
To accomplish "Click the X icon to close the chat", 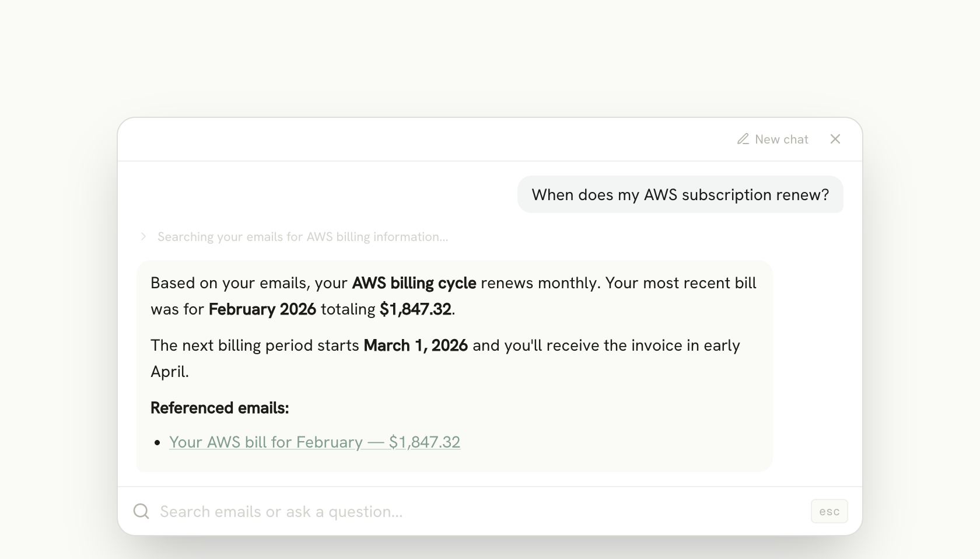I will [x=835, y=139].
